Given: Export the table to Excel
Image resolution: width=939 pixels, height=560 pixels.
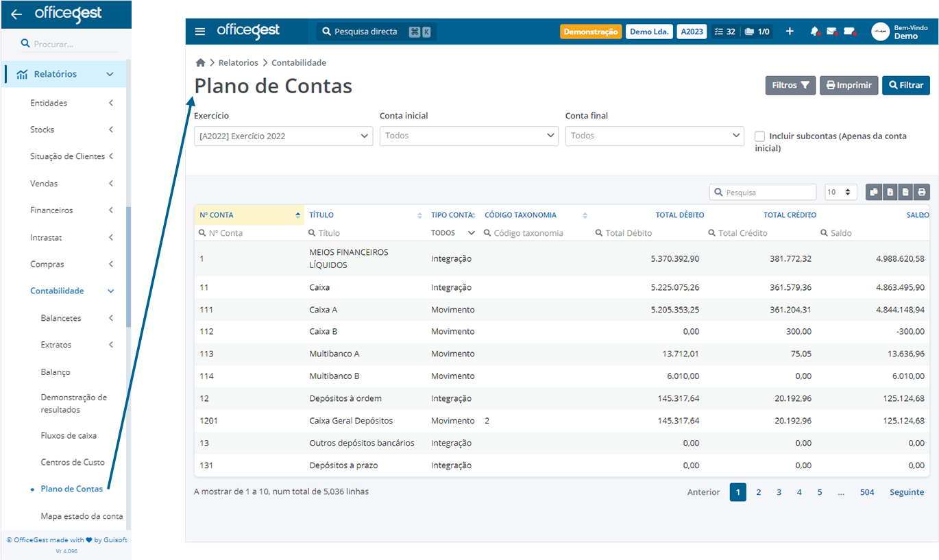Looking at the screenshot, I should tap(889, 192).
